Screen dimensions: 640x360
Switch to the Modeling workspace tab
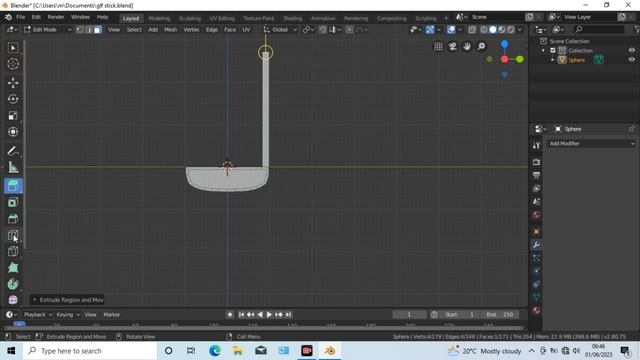(159, 18)
